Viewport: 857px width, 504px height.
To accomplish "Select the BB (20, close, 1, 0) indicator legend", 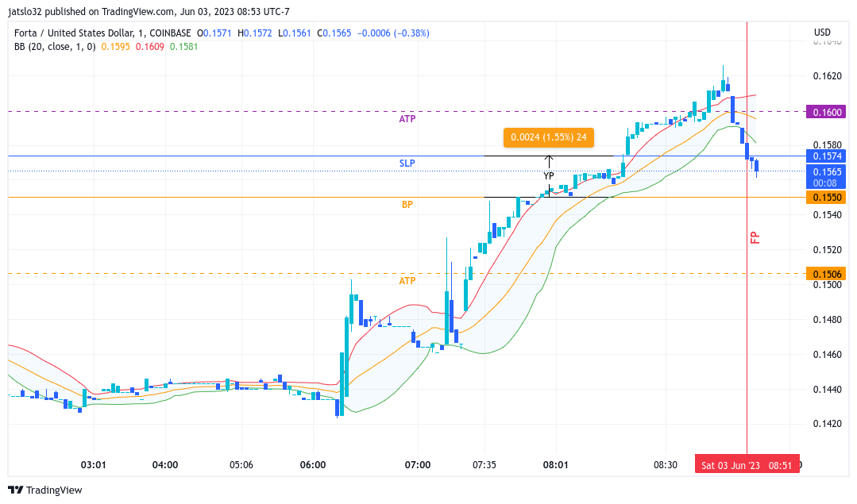I will [55, 46].
